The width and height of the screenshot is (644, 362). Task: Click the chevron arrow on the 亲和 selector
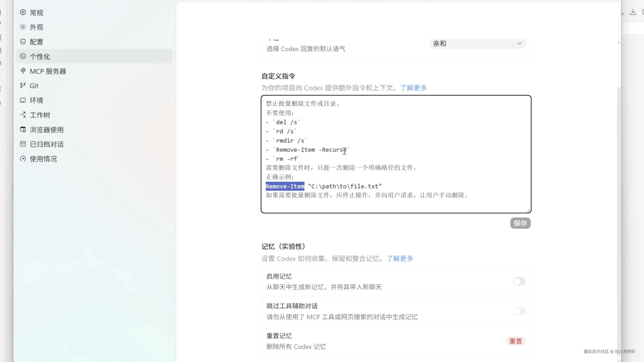(519, 43)
